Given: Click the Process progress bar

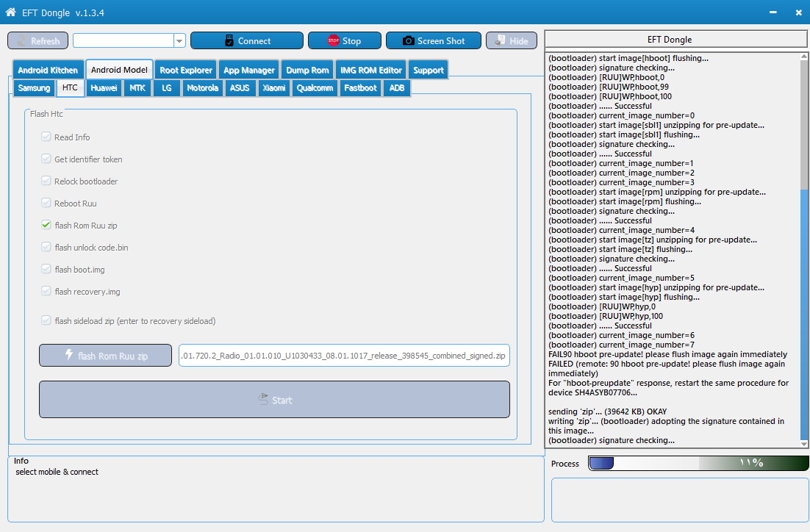Looking at the screenshot, I should (698, 463).
